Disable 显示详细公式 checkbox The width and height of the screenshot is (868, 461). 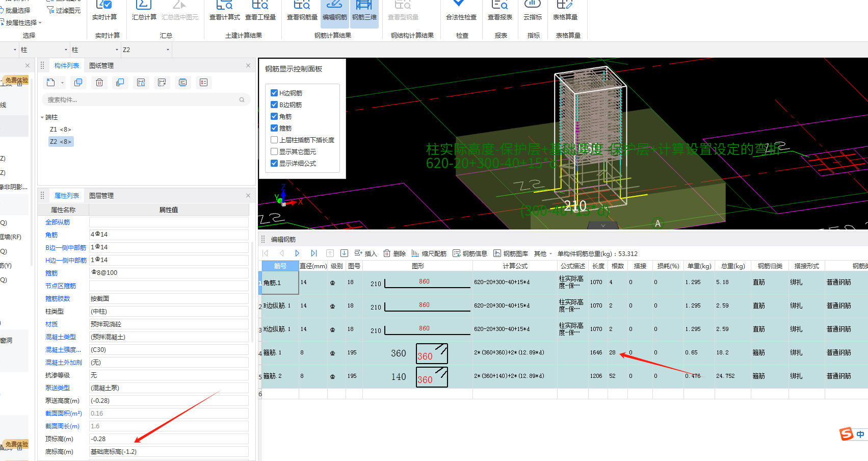click(274, 163)
